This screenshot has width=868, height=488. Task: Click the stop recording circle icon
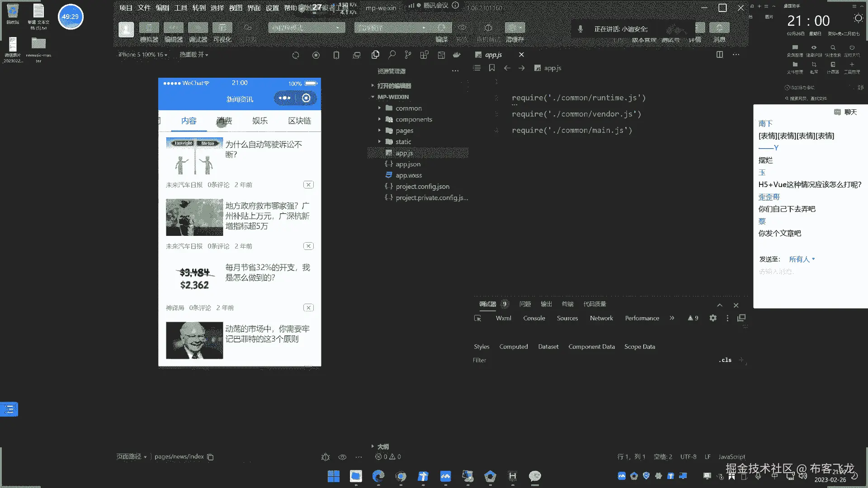click(316, 55)
